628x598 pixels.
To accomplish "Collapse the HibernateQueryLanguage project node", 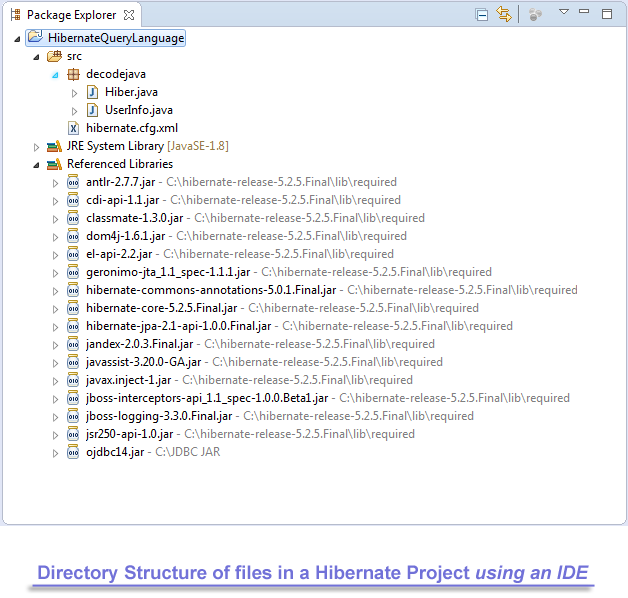I will 19,38.
